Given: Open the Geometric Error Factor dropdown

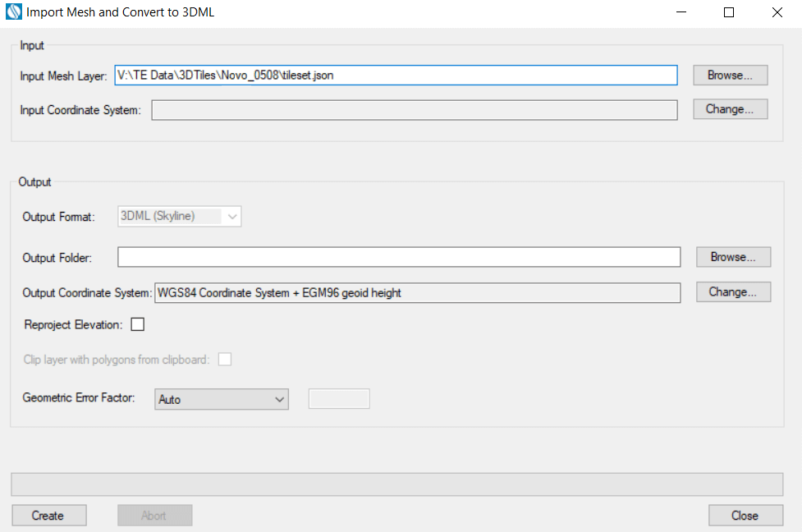Looking at the screenshot, I should 222,400.
